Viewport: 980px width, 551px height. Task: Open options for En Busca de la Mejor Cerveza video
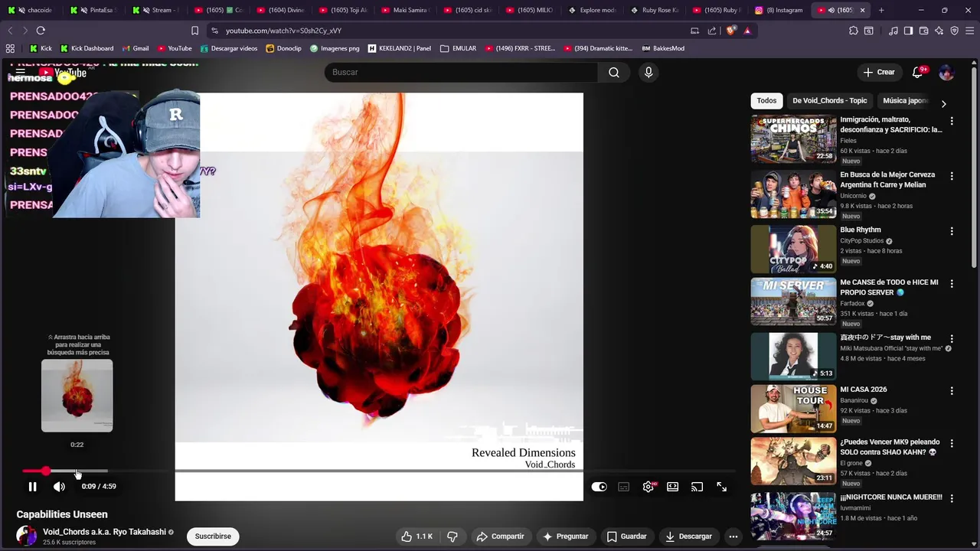click(952, 176)
